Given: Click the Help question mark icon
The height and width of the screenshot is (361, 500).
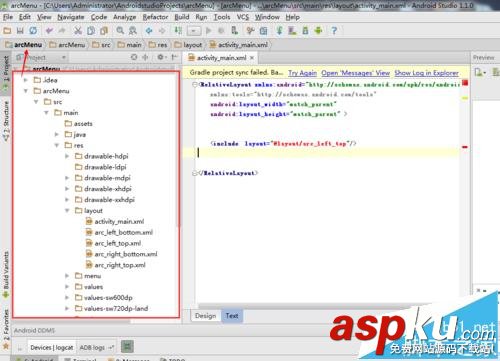Looking at the screenshot, I should [334, 31].
